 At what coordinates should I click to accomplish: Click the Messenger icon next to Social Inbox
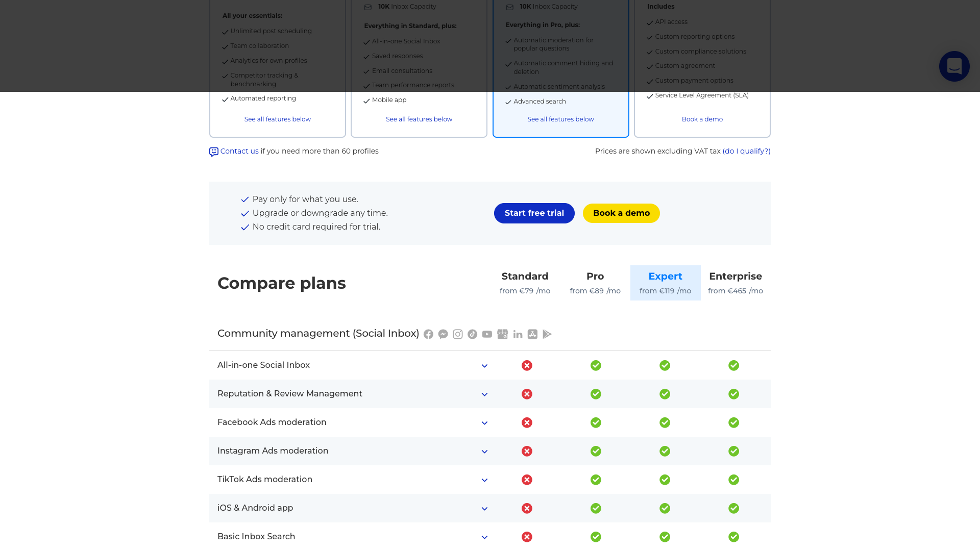(x=443, y=334)
